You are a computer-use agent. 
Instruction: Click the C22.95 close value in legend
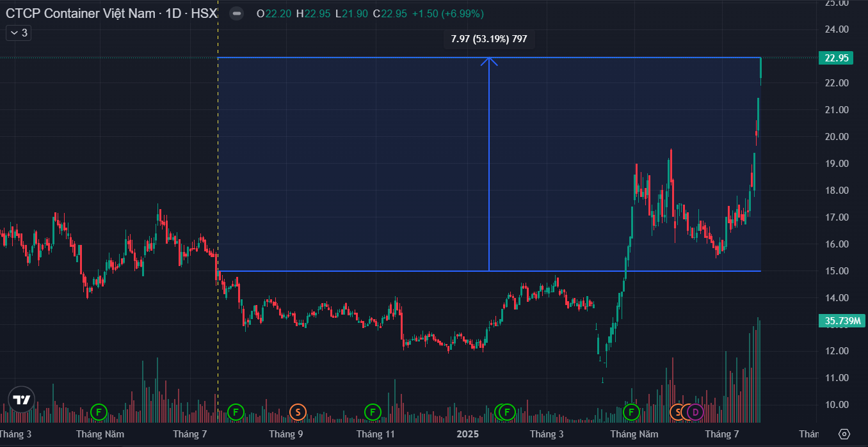click(389, 13)
